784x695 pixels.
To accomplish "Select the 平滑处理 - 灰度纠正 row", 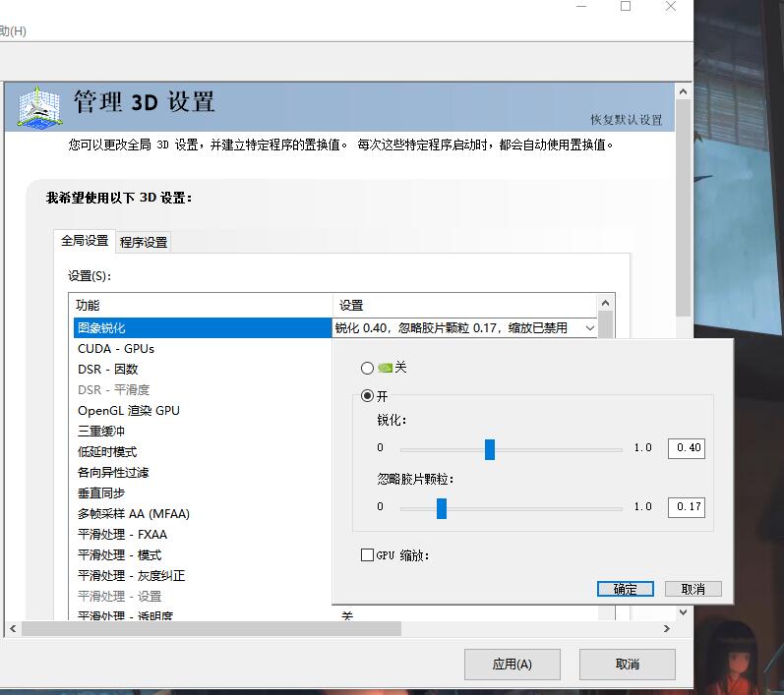I will pyautogui.click(x=203, y=576).
